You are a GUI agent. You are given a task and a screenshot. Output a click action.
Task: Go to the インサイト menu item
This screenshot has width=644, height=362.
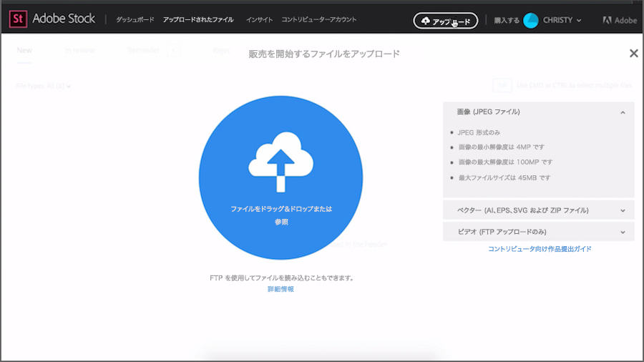tap(259, 20)
